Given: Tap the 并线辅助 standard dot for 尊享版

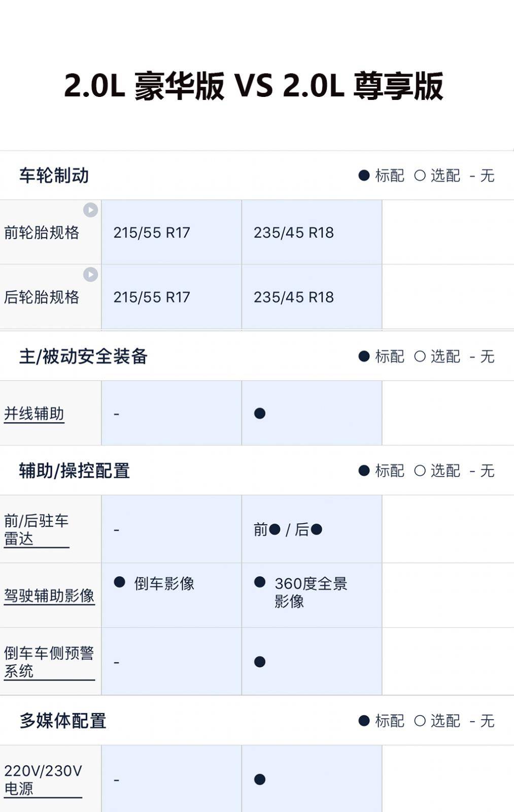Looking at the screenshot, I should tap(260, 414).
